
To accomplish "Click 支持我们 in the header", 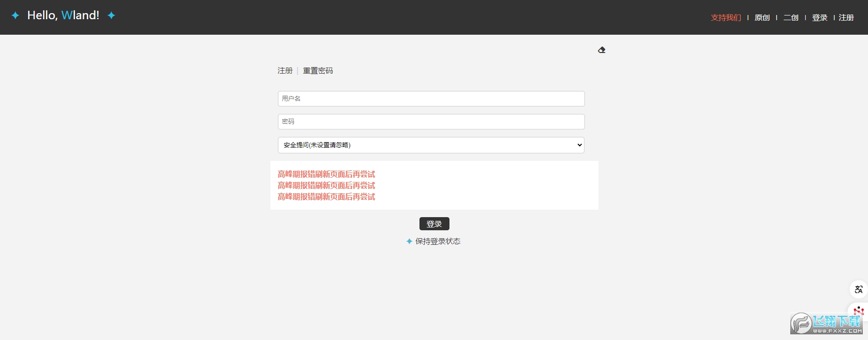I will (x=726, y=18).
